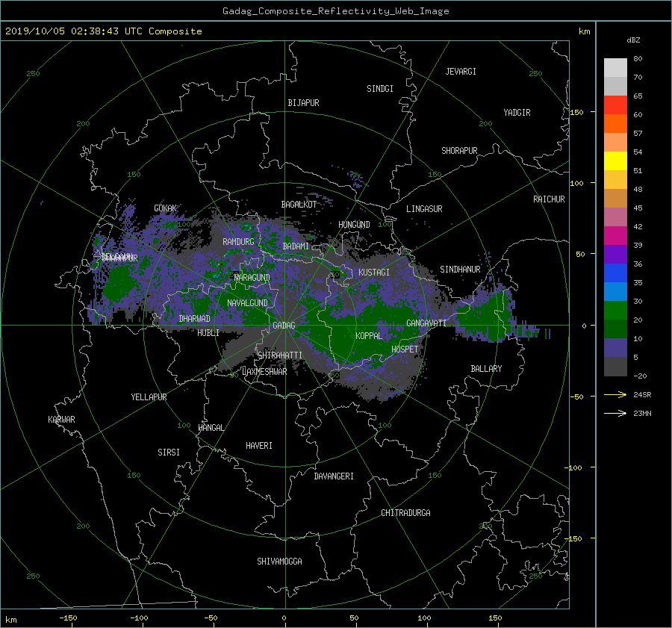This screenshot has width=672, height=628.
Task: Click the BADAMI city label
Action: tap(296, 246)
